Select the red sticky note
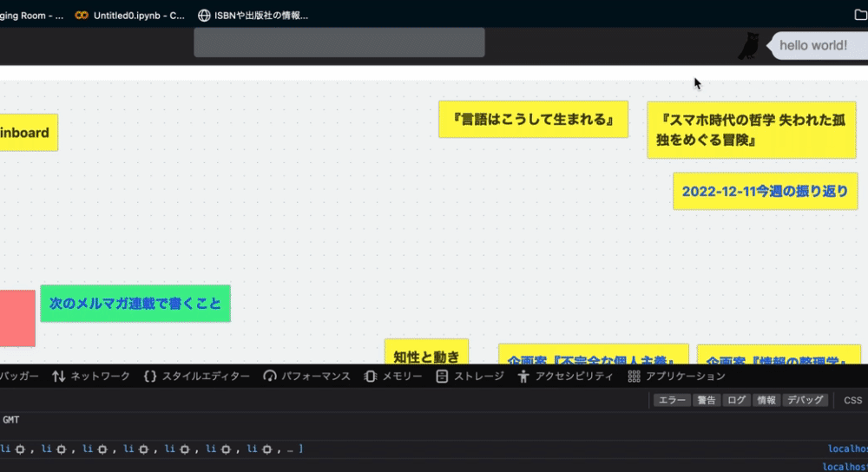 (17, 318)
